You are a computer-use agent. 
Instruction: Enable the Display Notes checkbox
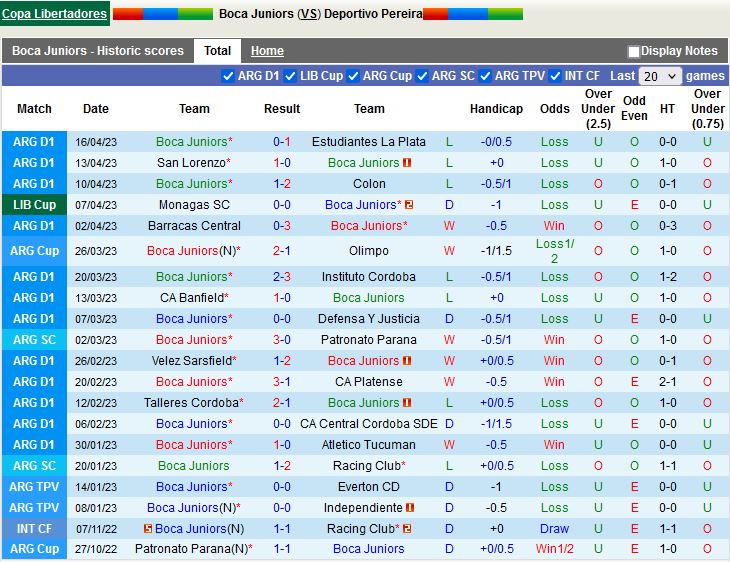(633, 51)
